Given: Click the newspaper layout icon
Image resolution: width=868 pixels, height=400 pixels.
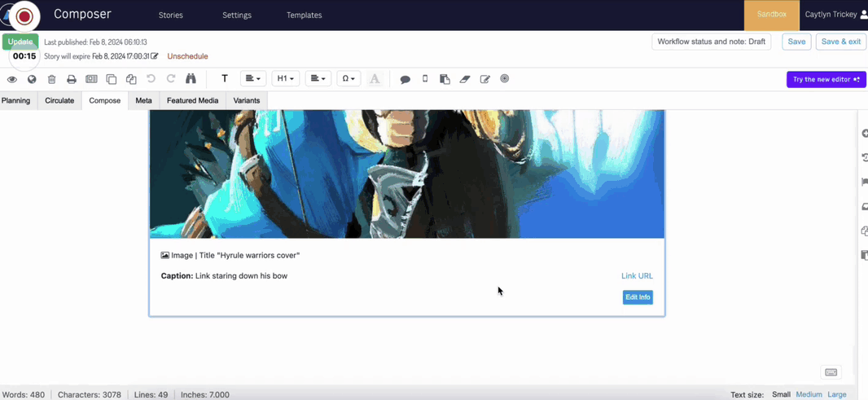Looking at the screenshot, I should pos(91,79).
